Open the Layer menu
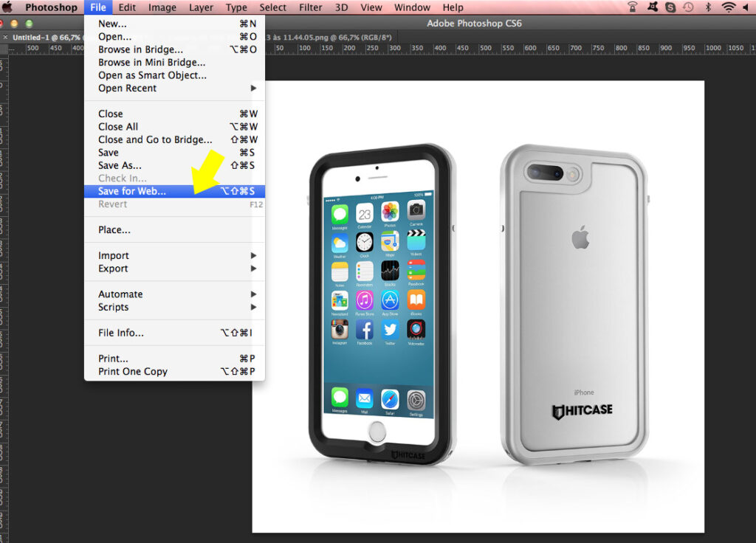 [x=201, y=7]
